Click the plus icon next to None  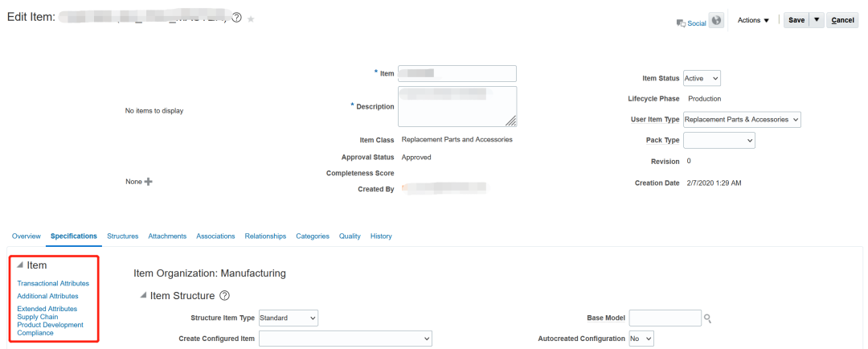148,181
